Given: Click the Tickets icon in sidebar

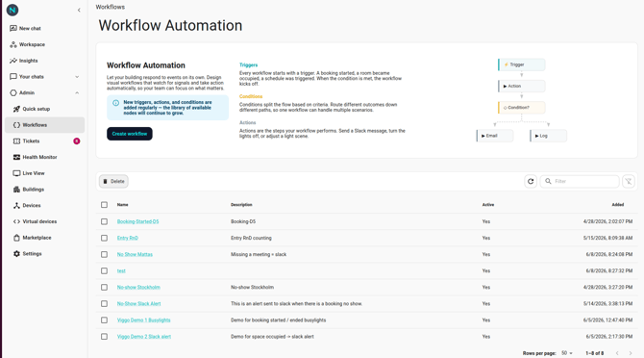Looking at the screenshot, I should click(x=16, y=141).
